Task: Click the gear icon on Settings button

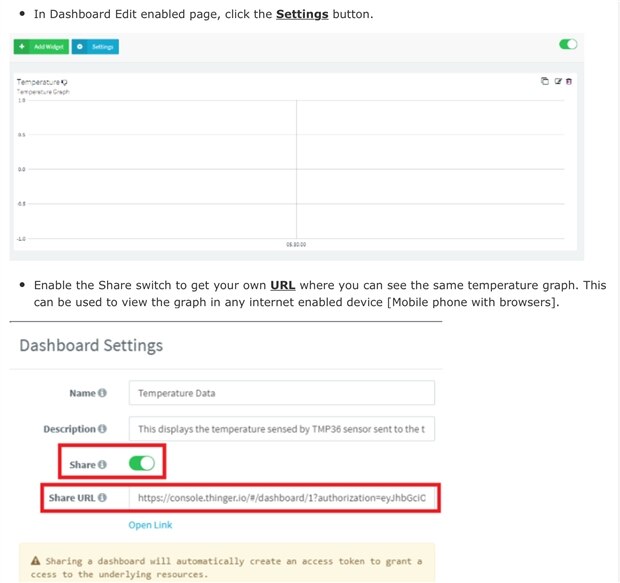Action: 79,47
